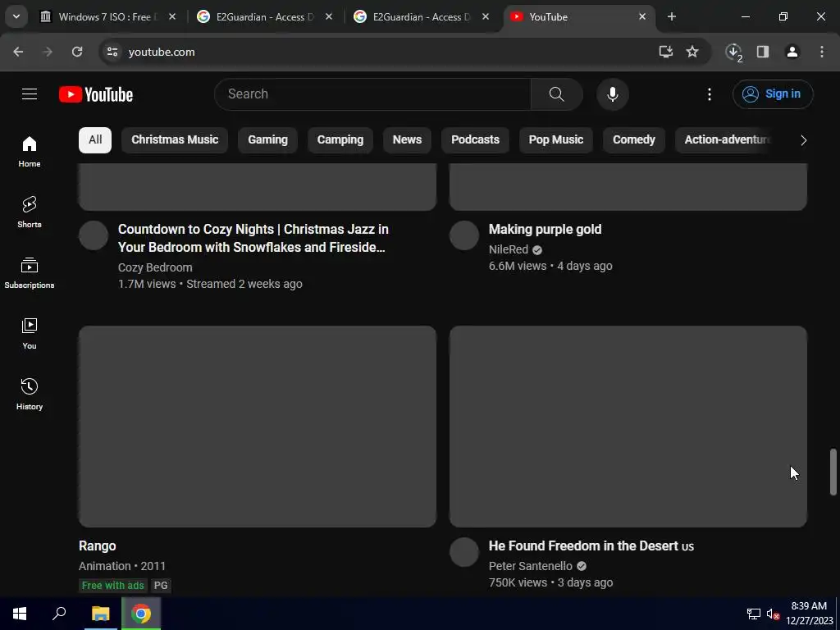Filter by Gaming chip

(x=268, y=139)
